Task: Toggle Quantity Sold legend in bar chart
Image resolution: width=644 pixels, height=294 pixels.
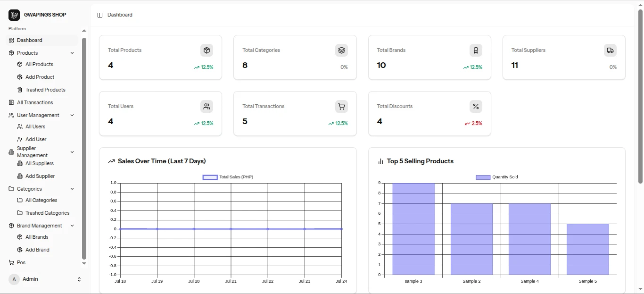Action: pyautogui.click(x=497, y=177)
